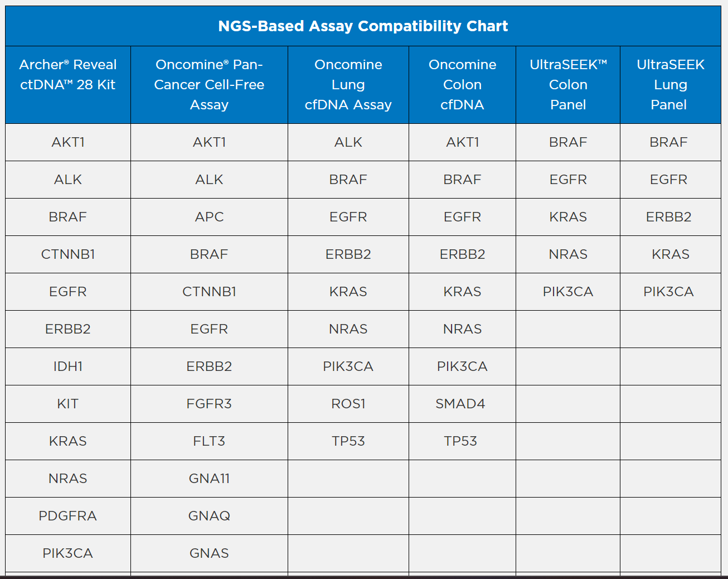Select the APC cell in Pan-Cancer column
Viewport: 728px width, 579px height.
209,217
